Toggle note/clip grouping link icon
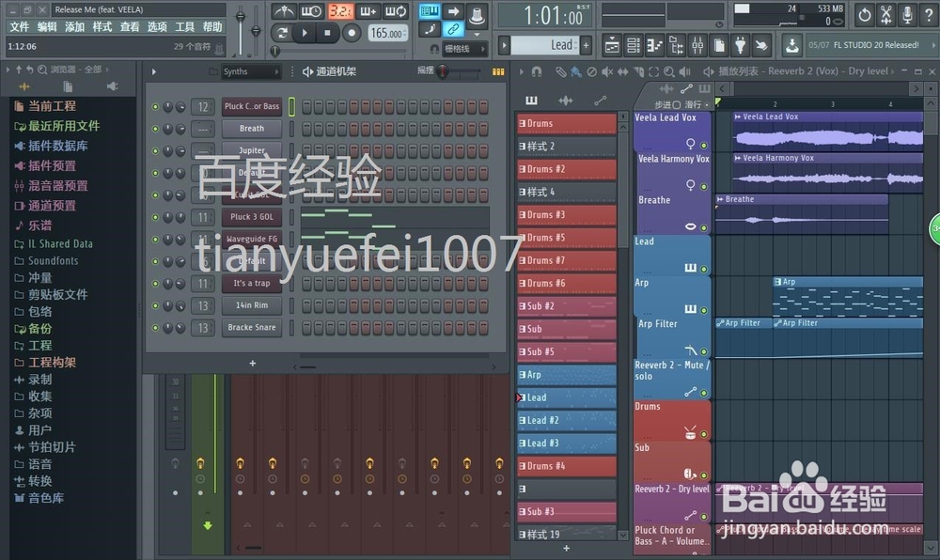Screen dimensions: 940x560 (x=453, y=29)
